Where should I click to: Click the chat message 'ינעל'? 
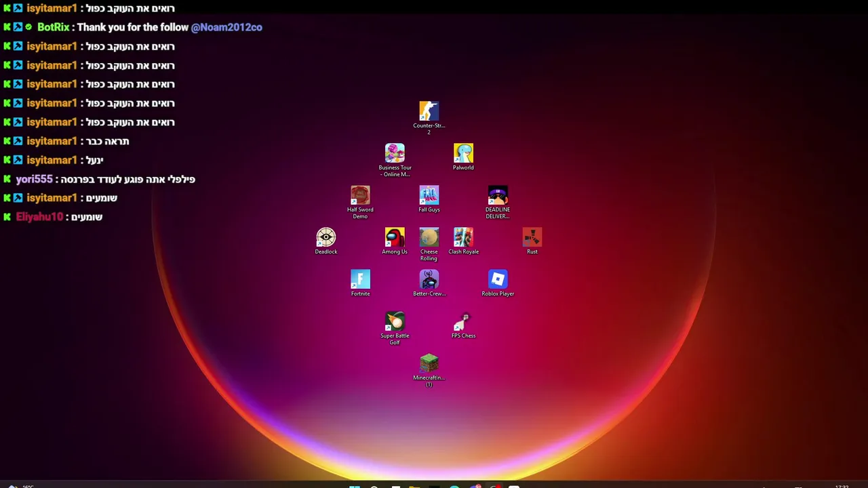pyautogui.click(x=95, y=160)
